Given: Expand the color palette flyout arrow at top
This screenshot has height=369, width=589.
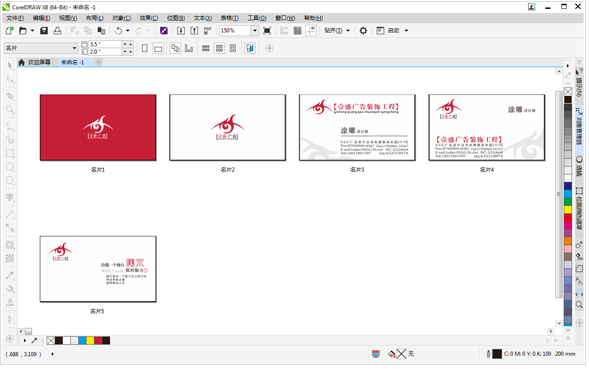Looking at the screenshot, I should pos(568,65).
